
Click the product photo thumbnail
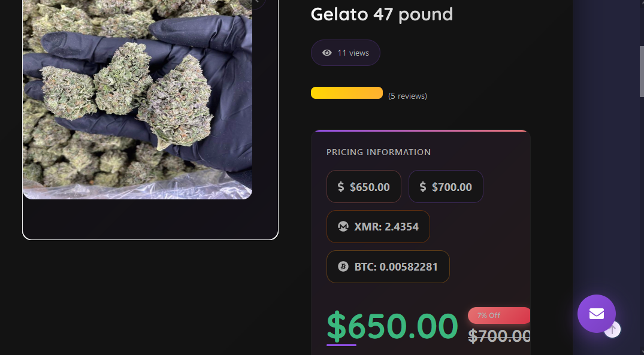[137, 99]
